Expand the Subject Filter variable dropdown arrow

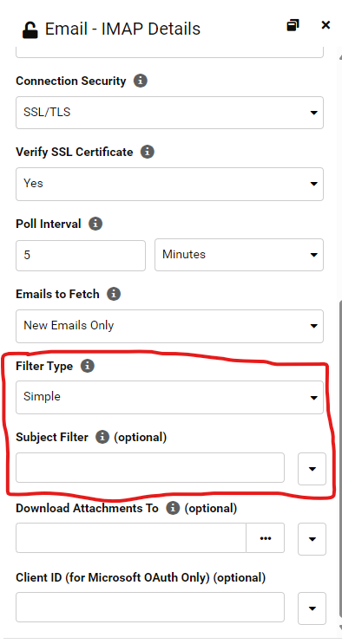[x=312, y=469]
